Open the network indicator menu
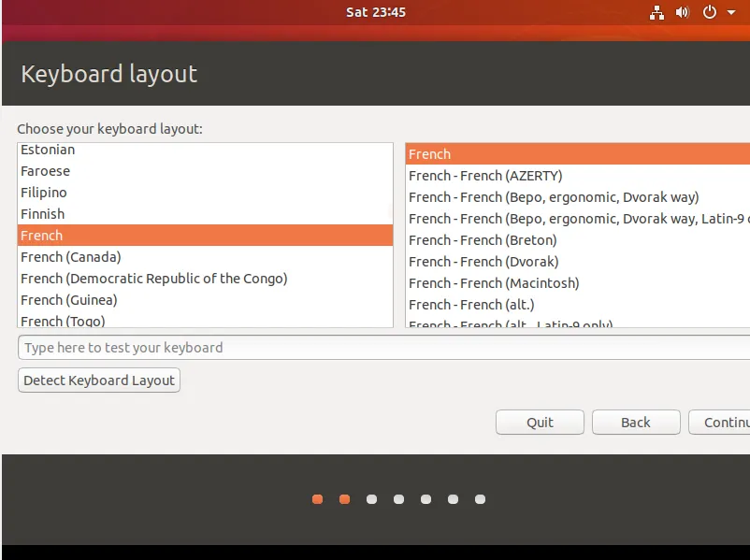 tap(656, 12)
